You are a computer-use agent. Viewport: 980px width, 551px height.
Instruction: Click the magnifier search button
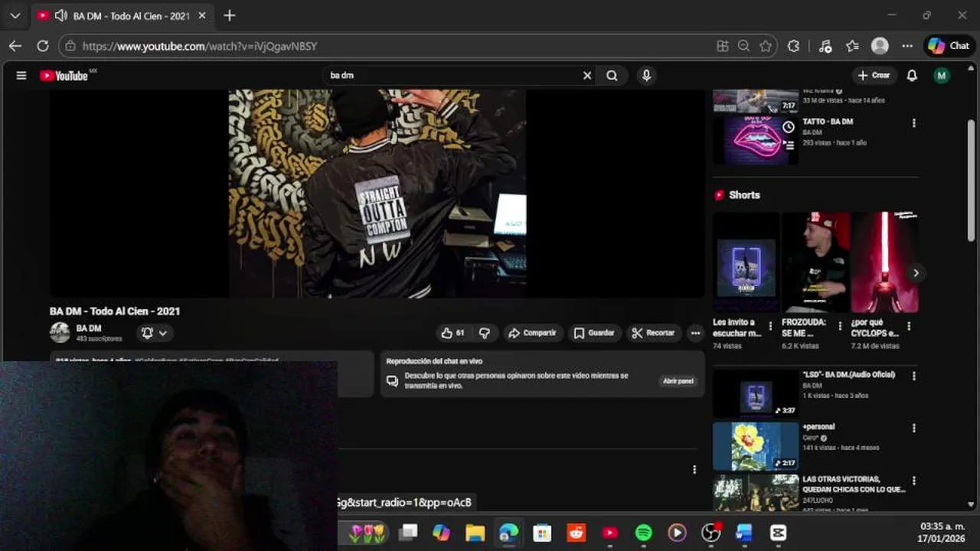(x=612, y=75)
